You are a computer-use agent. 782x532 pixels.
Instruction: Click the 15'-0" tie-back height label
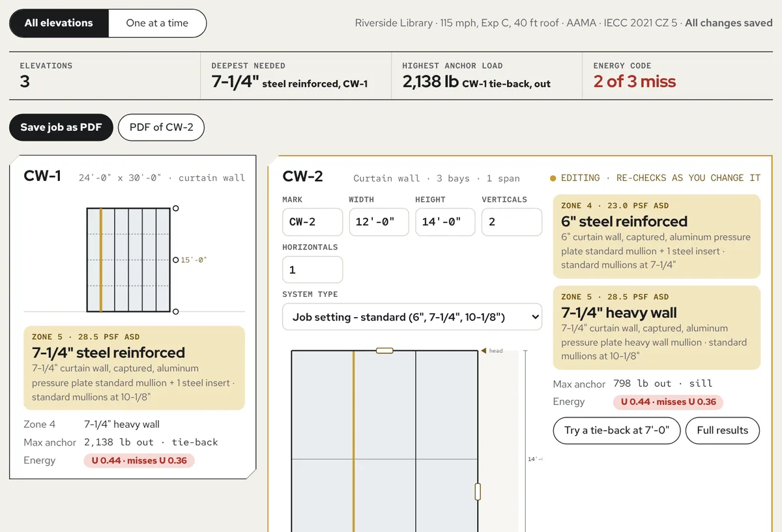tap(194, 260)
